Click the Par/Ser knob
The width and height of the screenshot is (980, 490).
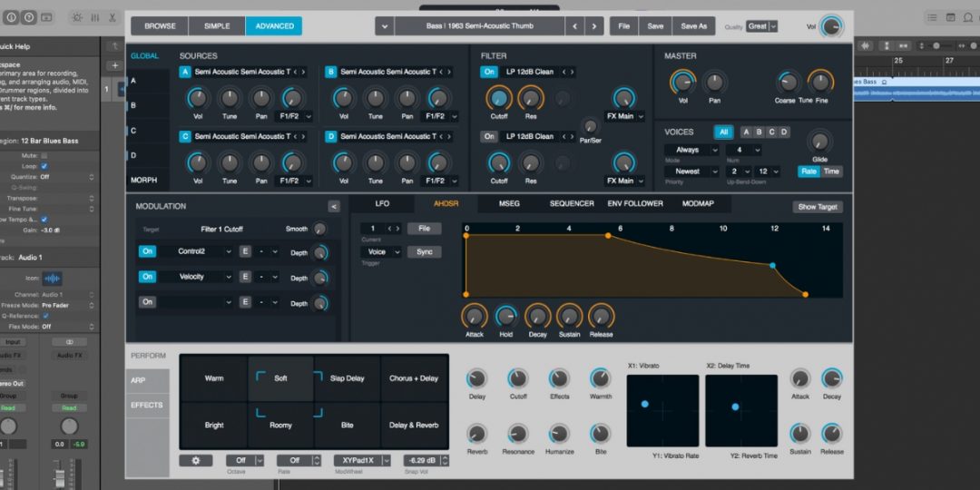(590, 126)
